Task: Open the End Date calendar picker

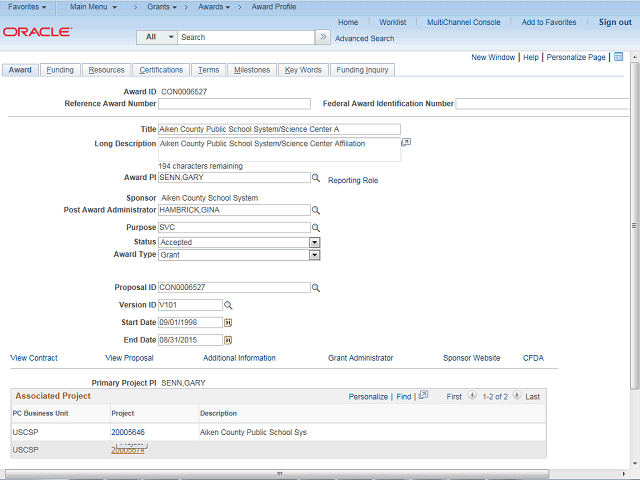Action: click(x=227, y=340)
